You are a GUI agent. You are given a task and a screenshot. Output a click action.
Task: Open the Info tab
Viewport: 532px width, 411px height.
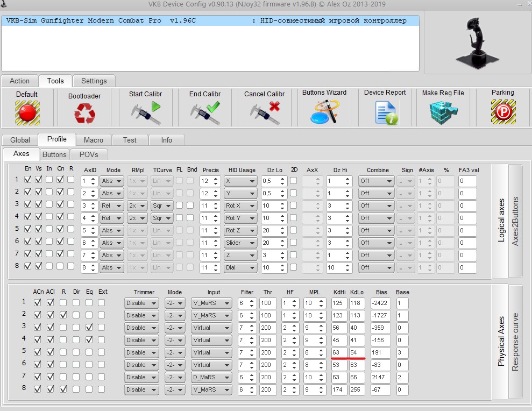click(166, 140)
